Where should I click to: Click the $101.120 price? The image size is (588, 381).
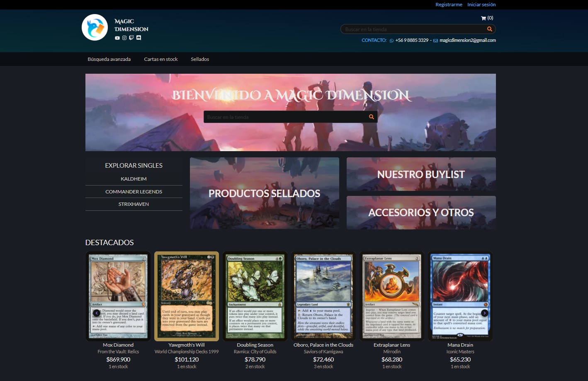[187, 359]
